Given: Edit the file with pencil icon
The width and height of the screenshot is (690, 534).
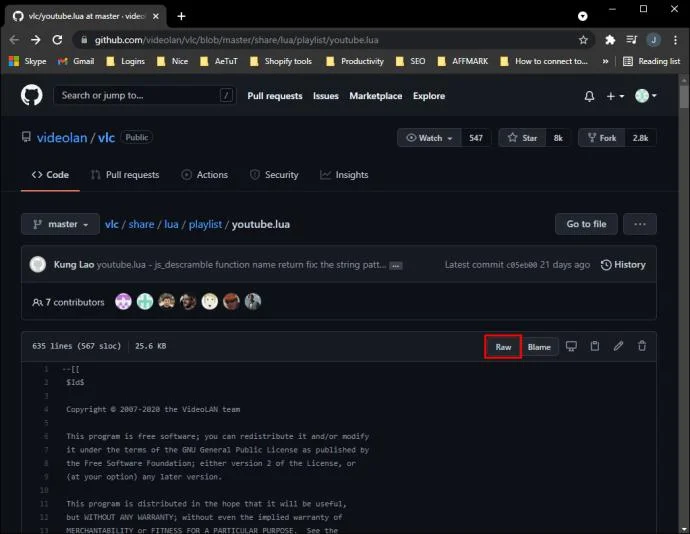Looking at the screenshot, I should point(618,346).
